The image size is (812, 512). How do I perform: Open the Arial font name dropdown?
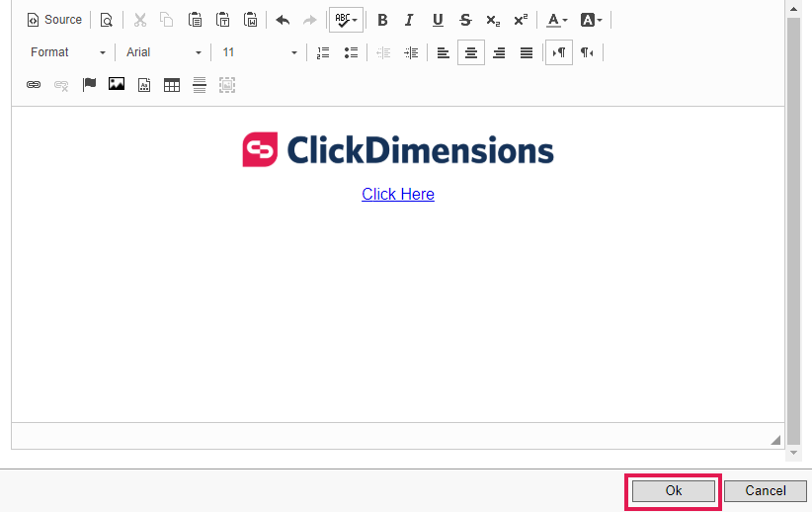163,52
